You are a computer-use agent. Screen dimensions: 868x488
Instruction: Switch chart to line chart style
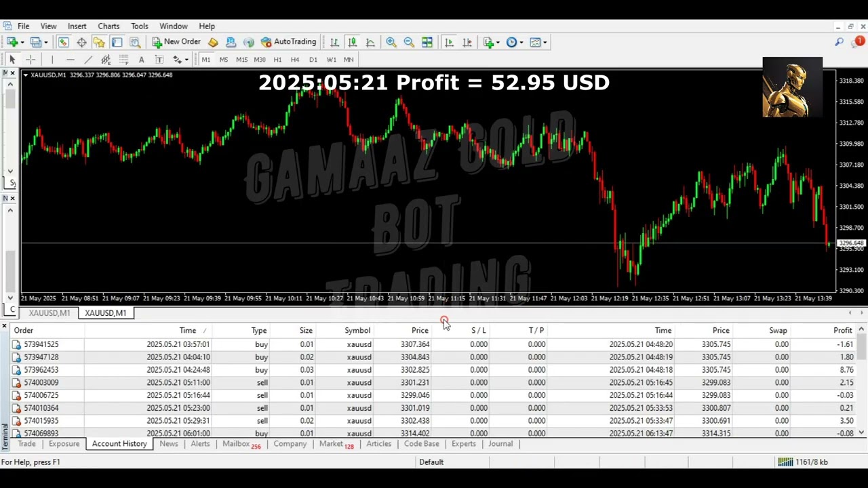370,42
